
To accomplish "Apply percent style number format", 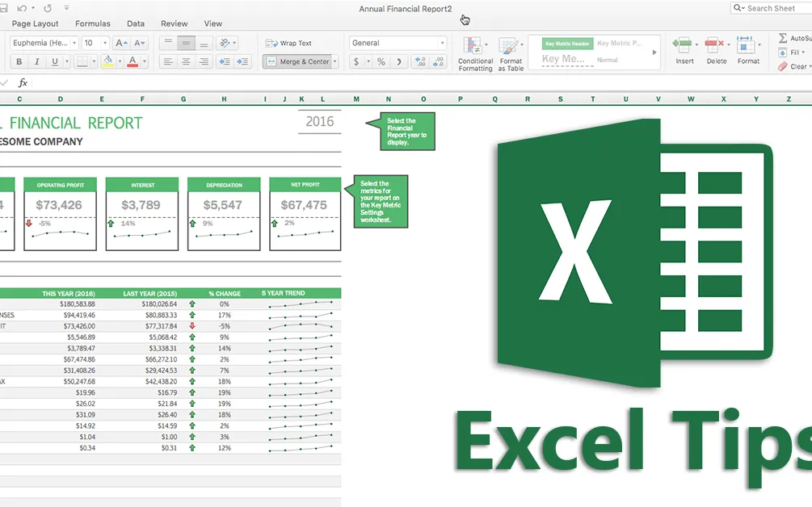I will tap(380, 61).
